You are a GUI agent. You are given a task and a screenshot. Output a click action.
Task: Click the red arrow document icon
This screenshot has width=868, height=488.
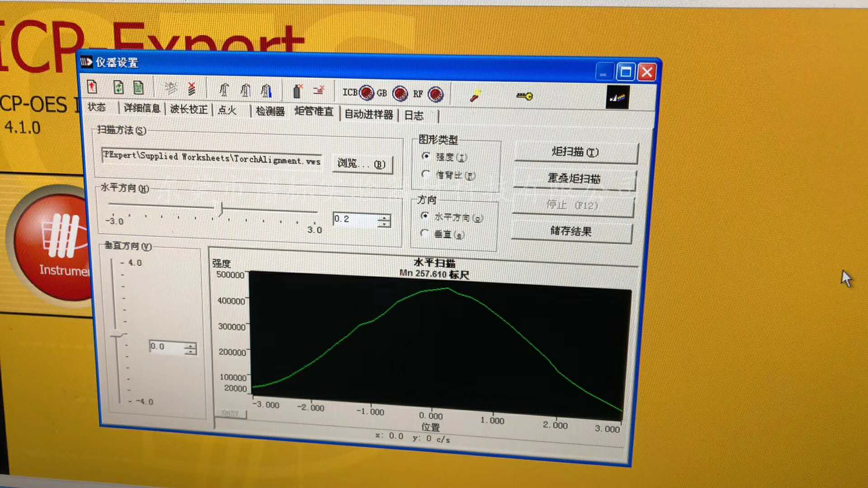pos(92,86)
